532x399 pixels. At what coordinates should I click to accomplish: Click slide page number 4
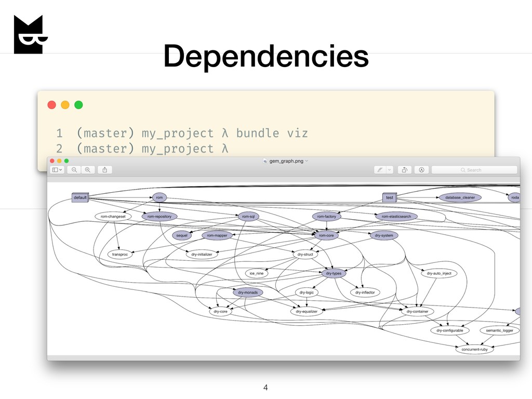click(x=265, y=388)
